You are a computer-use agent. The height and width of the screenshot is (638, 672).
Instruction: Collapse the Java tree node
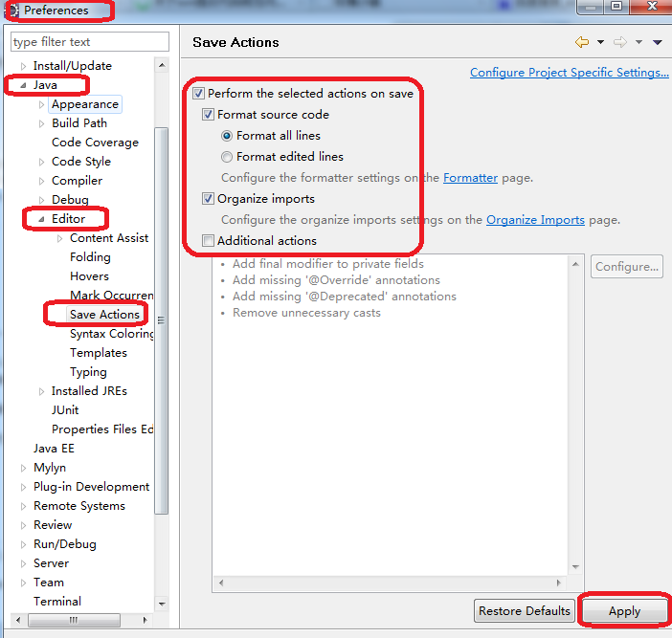point(24,85)
